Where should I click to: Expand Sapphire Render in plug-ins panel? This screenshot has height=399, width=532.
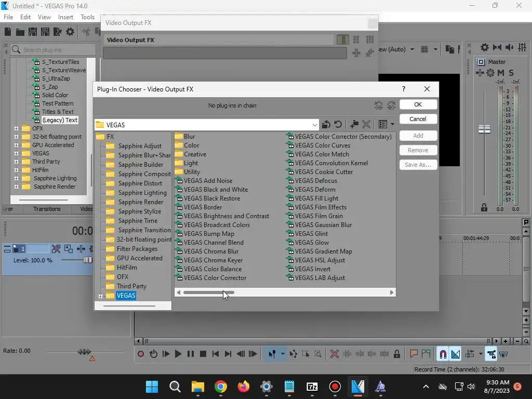[16, 187]
